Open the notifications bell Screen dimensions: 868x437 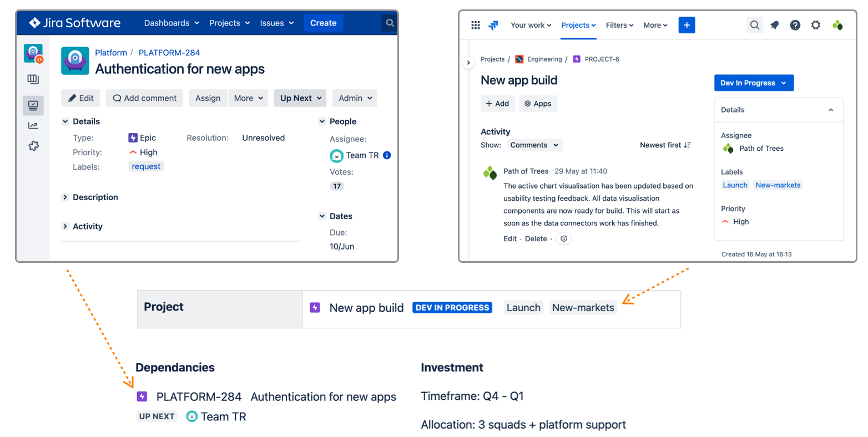pyautogui.click(x=775, y=25)
